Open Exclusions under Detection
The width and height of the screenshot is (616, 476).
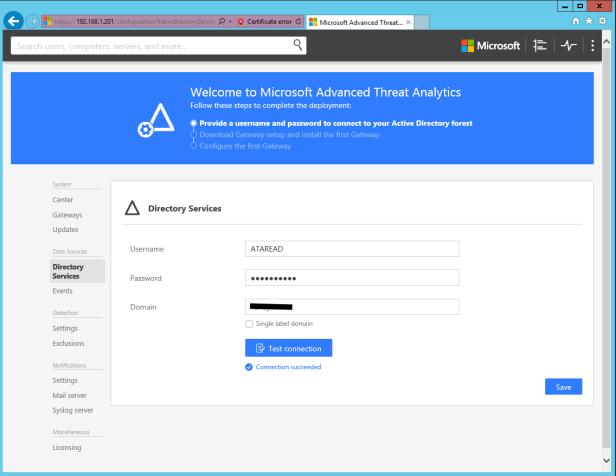tap(68, 343)
